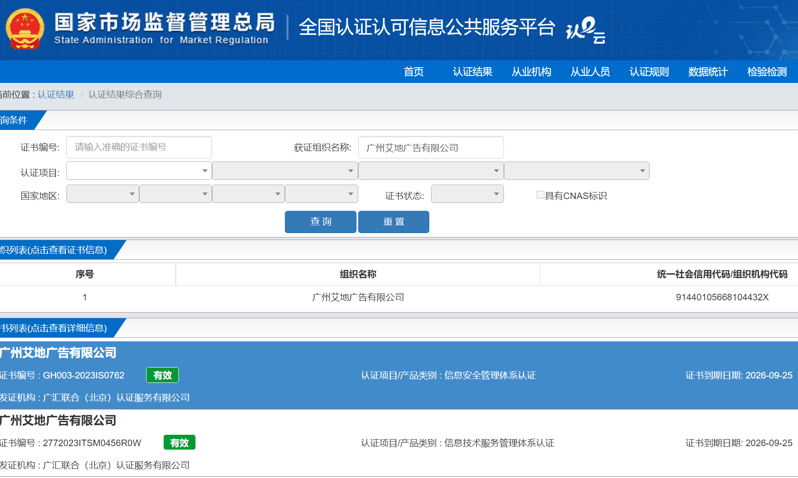Viewport: 798px width, 478px height.
Task: Click 有效 badge for certificate 2772023ITSM0456R0W
Action: click(x=179, y=443)
